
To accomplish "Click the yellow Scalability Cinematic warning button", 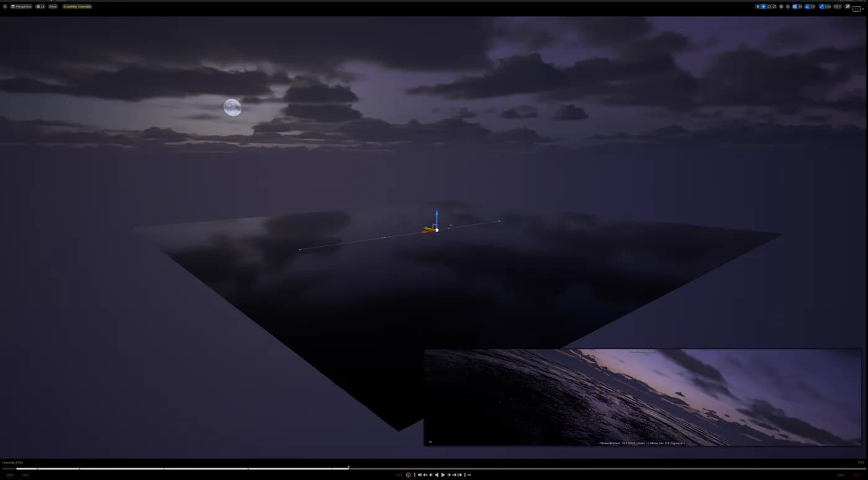I will click(x=77, y=6).
